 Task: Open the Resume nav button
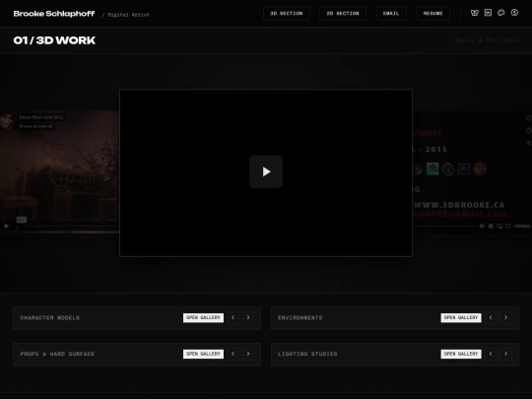[432, 14]
